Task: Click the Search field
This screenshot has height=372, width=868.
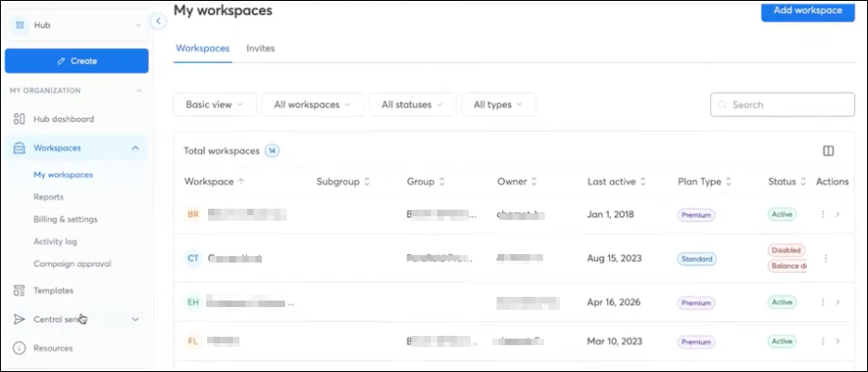Action: tap(783, 105)
